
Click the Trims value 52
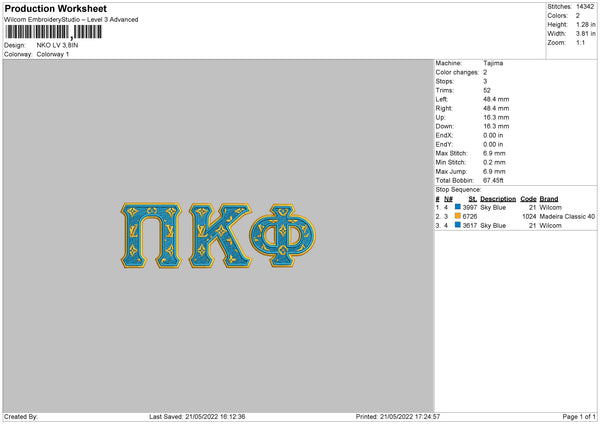[487, 90]
